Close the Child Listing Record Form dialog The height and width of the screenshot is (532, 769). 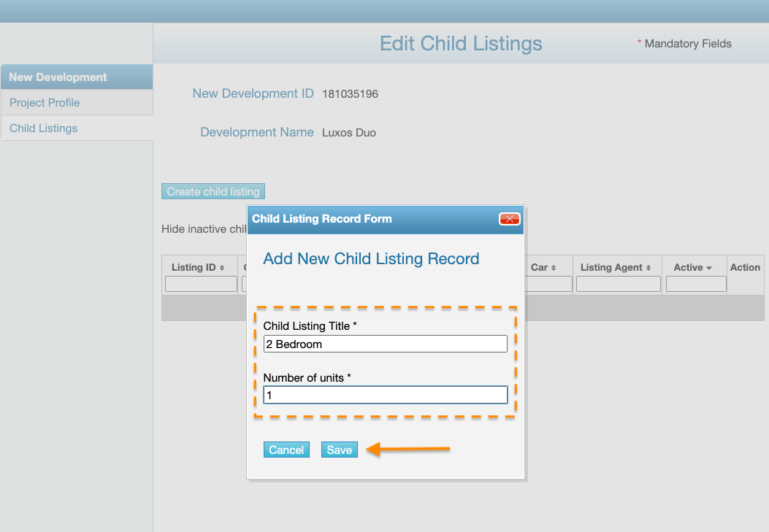pyautogui.click(x=509, y=219)
